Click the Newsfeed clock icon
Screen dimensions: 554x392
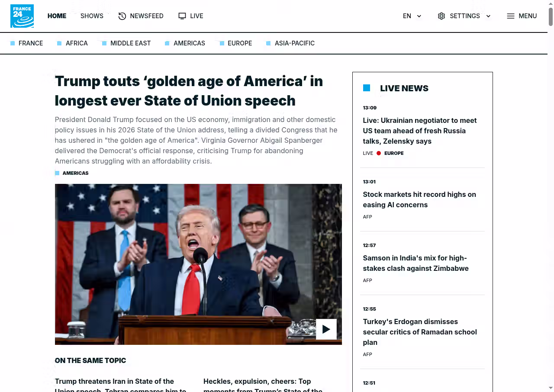click(x=122, y=16)
